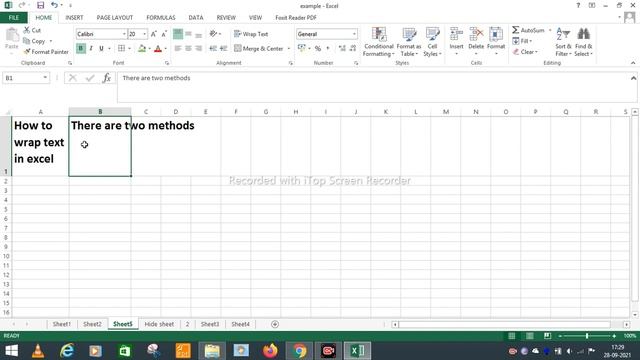640x360 pixels.
Task: Click the Clear button
Action: click(525, 52)
